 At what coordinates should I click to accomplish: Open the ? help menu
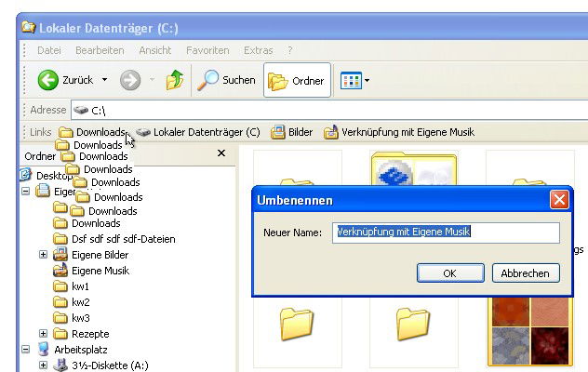coord(289,50)
